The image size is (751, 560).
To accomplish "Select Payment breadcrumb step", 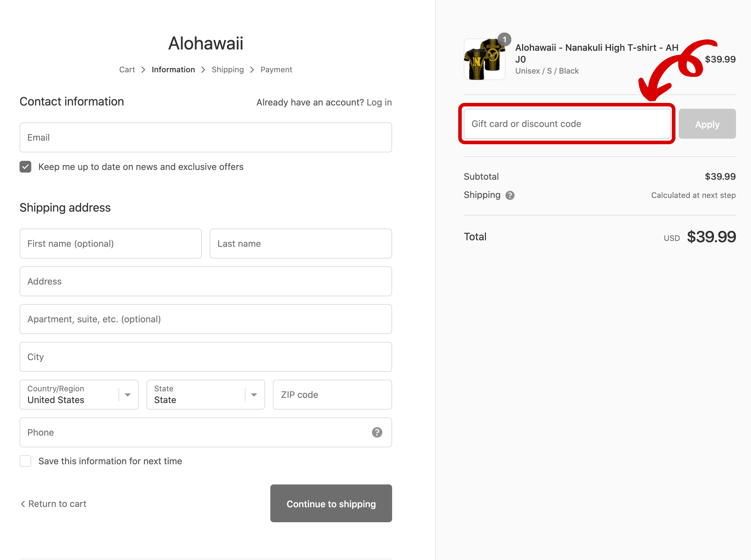I will pyautogui.click(x=276, y=69).
